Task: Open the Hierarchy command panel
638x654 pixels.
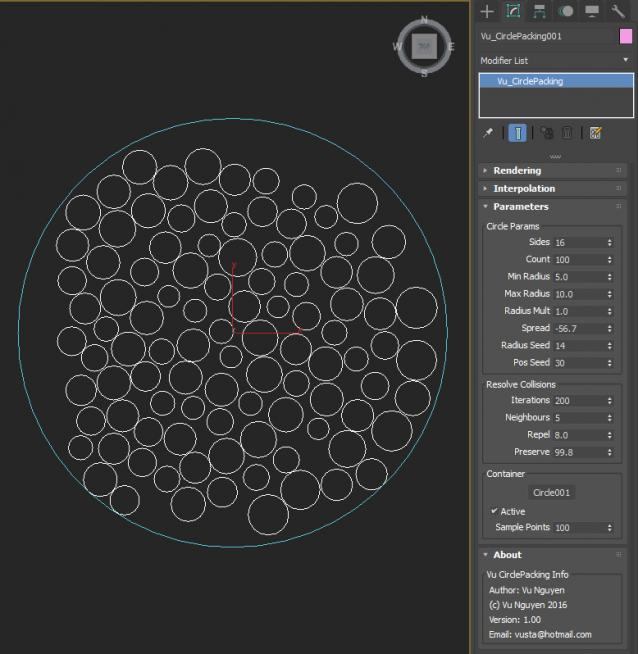Action: click(540, 12)
